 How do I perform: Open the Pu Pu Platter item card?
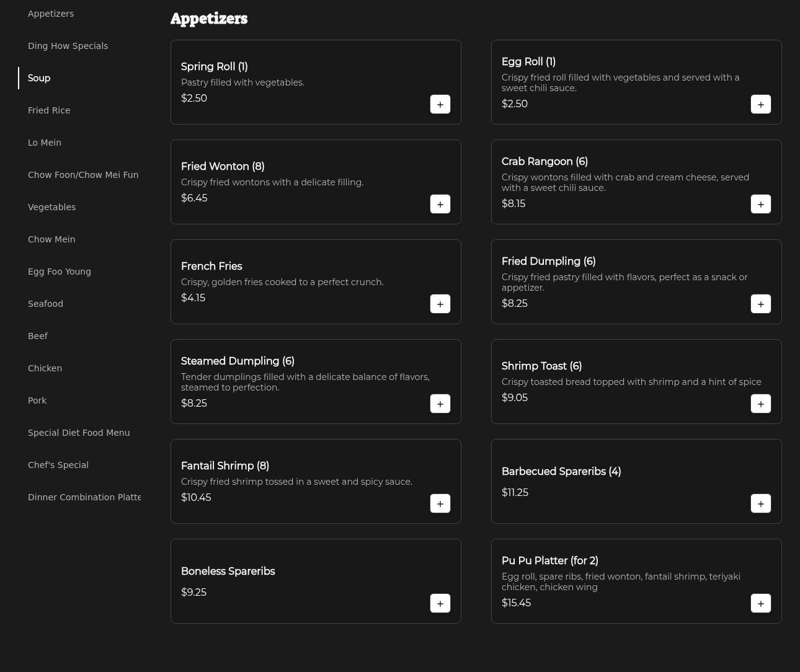click(x=620, y=573)
